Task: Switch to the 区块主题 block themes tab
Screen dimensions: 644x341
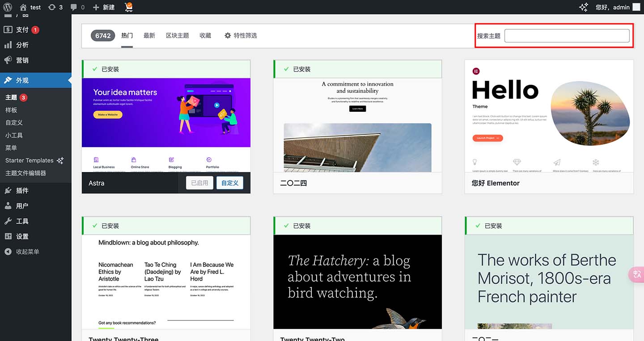Action: click(178, 35)
